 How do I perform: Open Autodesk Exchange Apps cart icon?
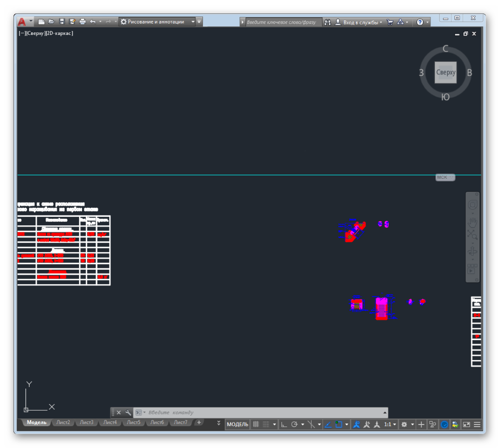[389, 22]
